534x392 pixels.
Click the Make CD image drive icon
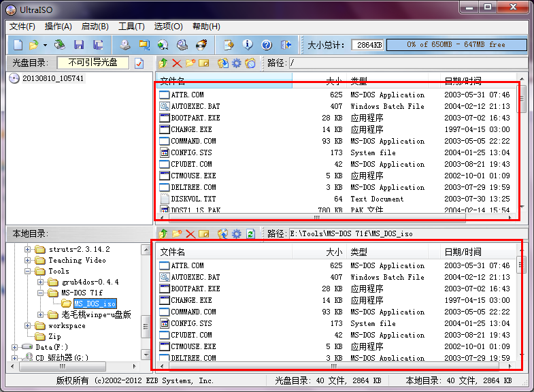tap(125, 45)
